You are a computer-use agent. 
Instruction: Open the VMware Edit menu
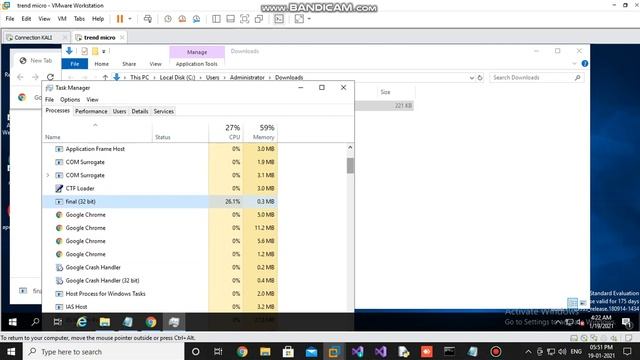(27, 19)
